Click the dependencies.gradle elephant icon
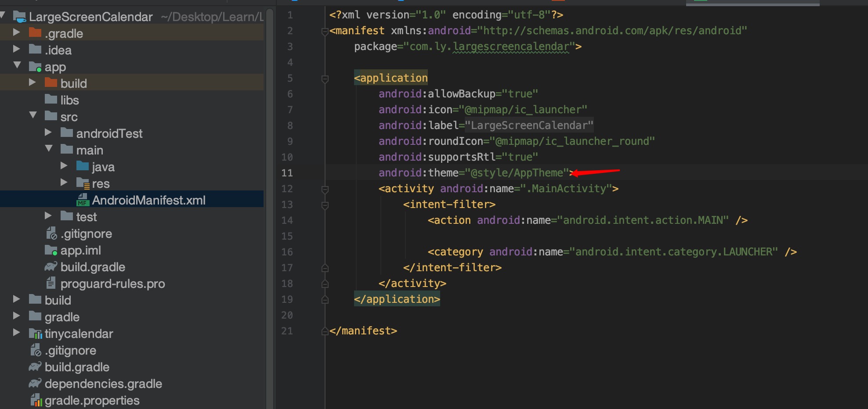This screenshot has height=409, width=868. (x=35, y=383)
